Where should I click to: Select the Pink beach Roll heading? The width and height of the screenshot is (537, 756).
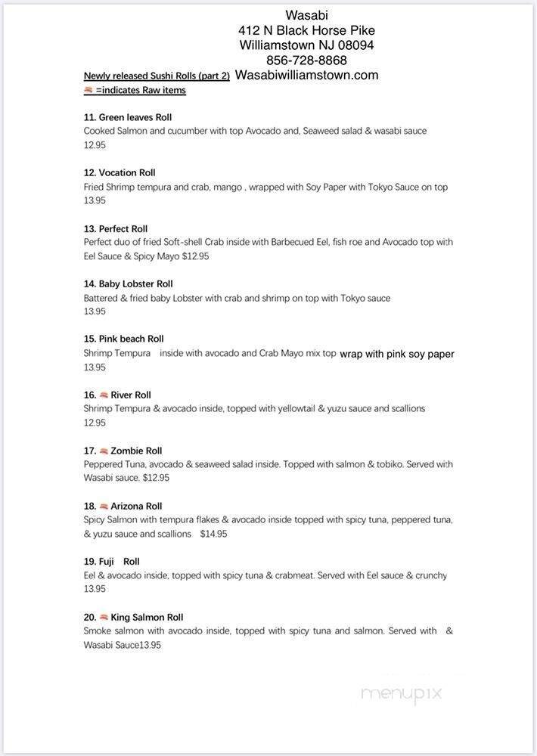click(124, 339)
